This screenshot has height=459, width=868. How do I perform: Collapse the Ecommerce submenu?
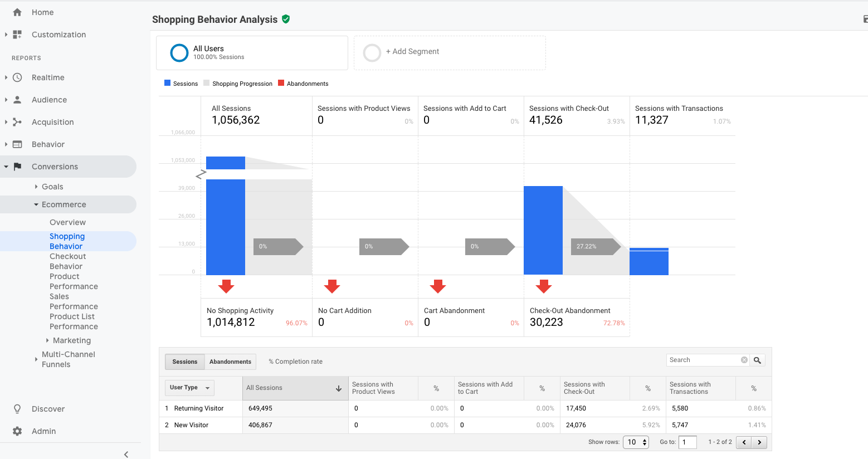(x=36, y=204)
